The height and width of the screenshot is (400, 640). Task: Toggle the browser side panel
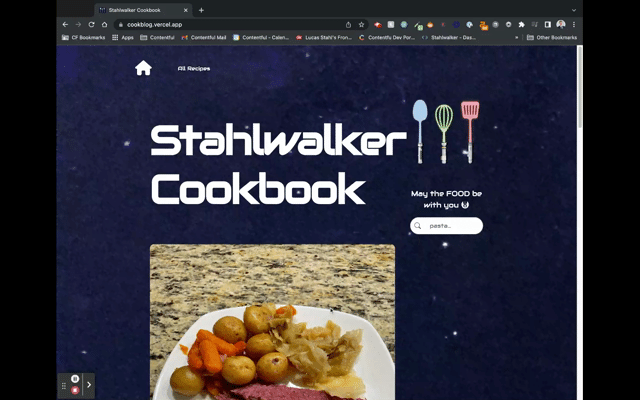click(x=548, y=24)
